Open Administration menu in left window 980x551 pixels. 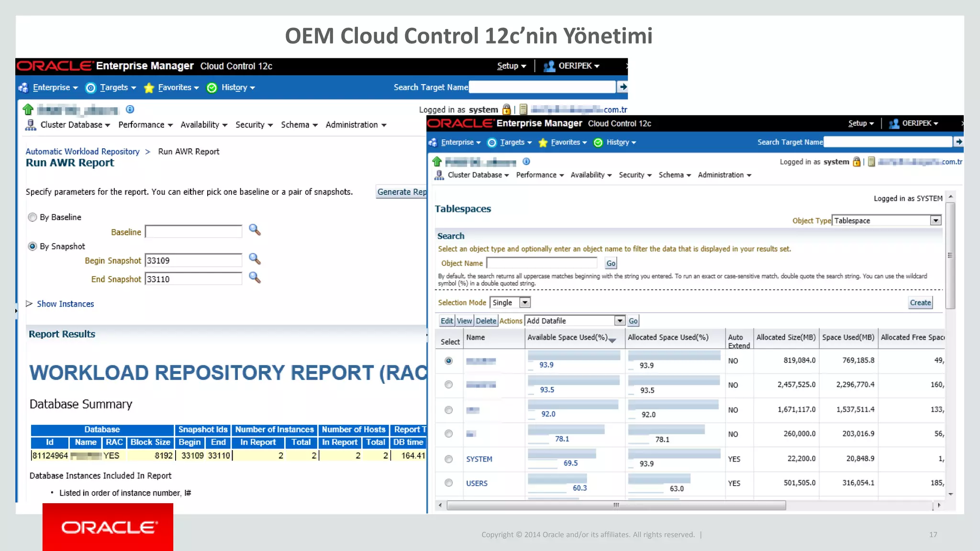356,125
